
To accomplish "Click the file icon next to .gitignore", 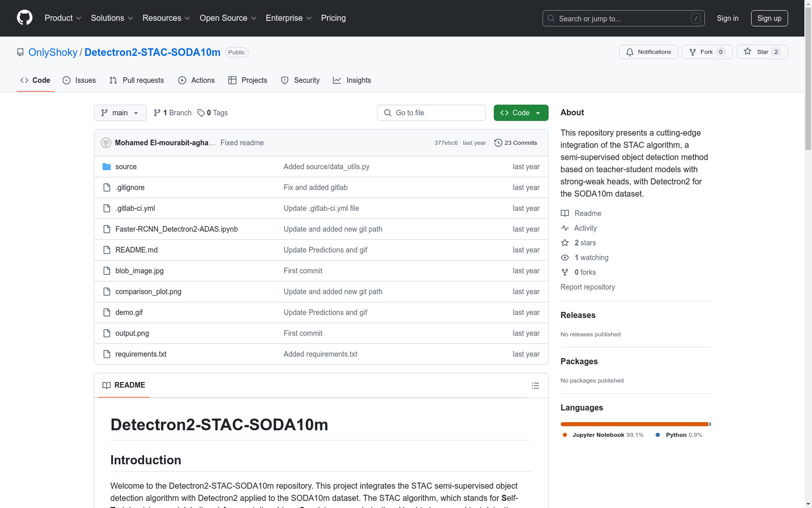I will (107, 187).
